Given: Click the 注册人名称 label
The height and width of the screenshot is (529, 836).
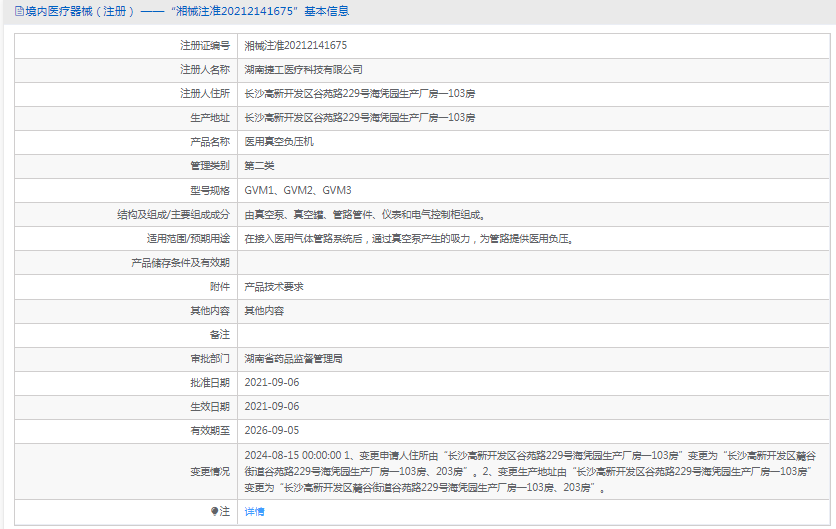Looking at the screenshot, I should (x=205, y=69).
